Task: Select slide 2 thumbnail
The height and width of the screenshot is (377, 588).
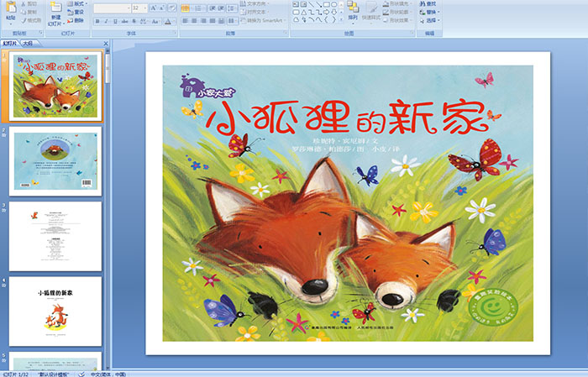Action: (x=55, y=161)
